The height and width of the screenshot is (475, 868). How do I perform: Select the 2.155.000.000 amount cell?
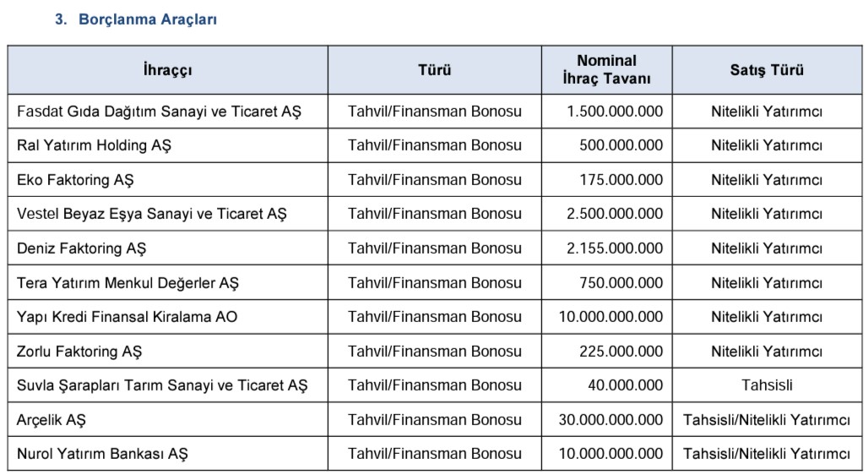click(615, 248)
